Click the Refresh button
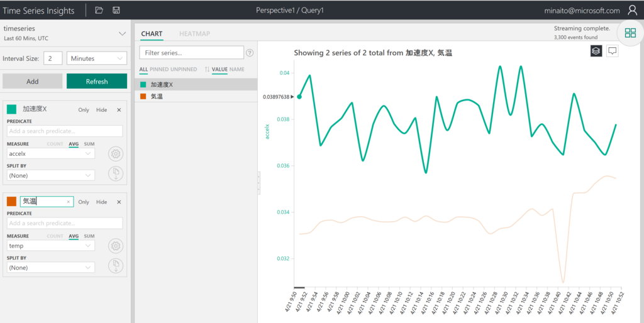The width and height of the screenshot is (644, 323). click(x=97, y=81)
